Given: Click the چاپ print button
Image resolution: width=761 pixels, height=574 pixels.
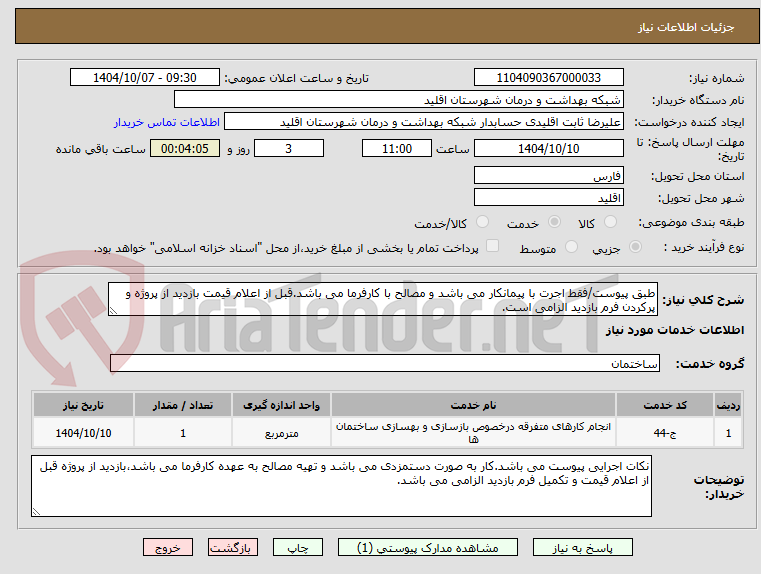Looking at the screenshot, I should coord(298,547).
